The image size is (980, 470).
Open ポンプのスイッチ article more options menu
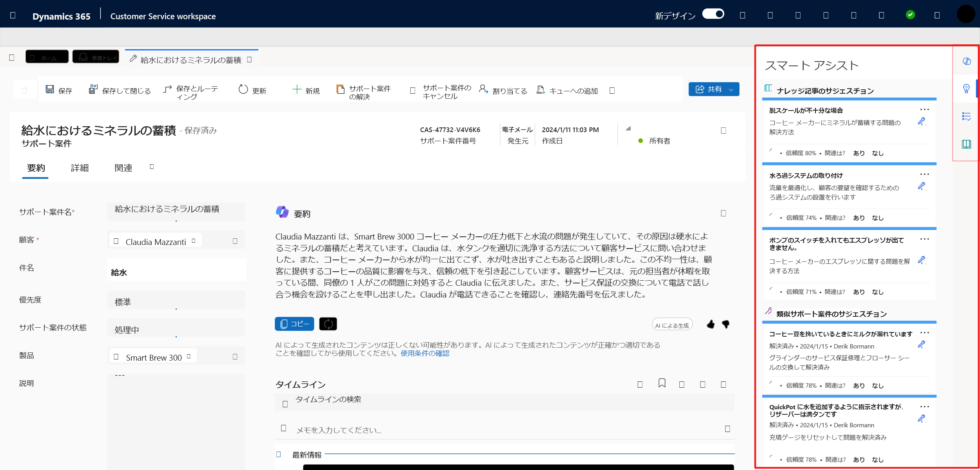[x=925, y=239]
